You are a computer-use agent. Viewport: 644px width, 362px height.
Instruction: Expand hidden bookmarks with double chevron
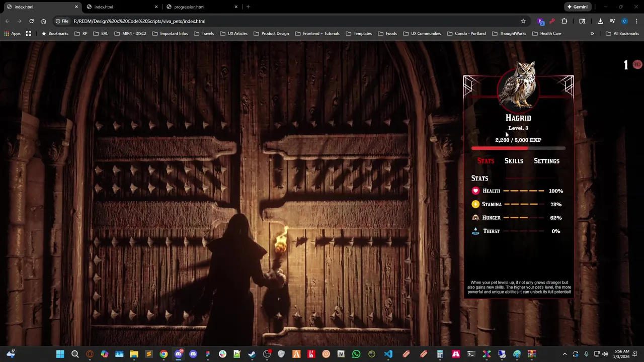tap(592, 34)
